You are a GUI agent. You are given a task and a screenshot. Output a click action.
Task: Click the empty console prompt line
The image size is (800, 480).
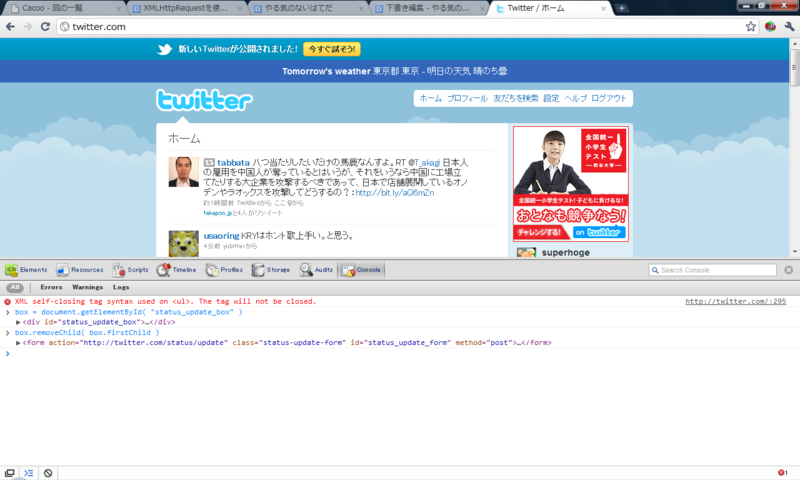(x=400, y=353)
